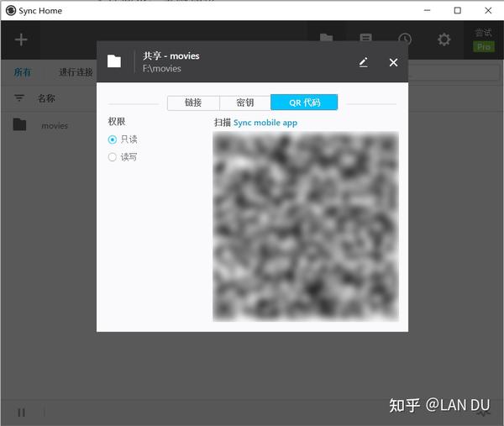Open the folders view icon in the toolbar
Screen dimensions: 504x426
326,37
